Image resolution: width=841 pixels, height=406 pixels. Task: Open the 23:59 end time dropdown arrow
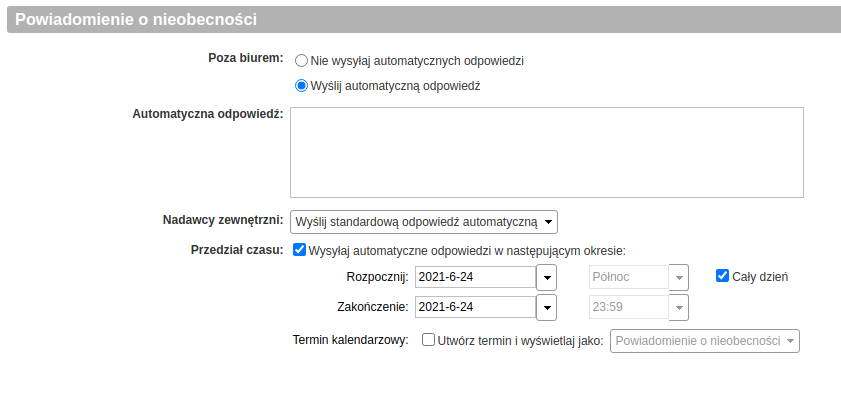[x=679, y=307]
